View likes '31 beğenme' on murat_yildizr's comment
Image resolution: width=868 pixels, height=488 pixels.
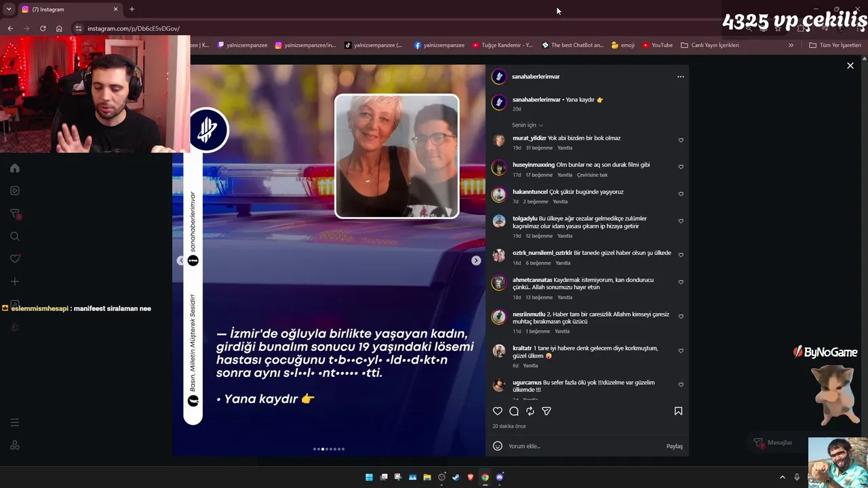click(539, 148)
